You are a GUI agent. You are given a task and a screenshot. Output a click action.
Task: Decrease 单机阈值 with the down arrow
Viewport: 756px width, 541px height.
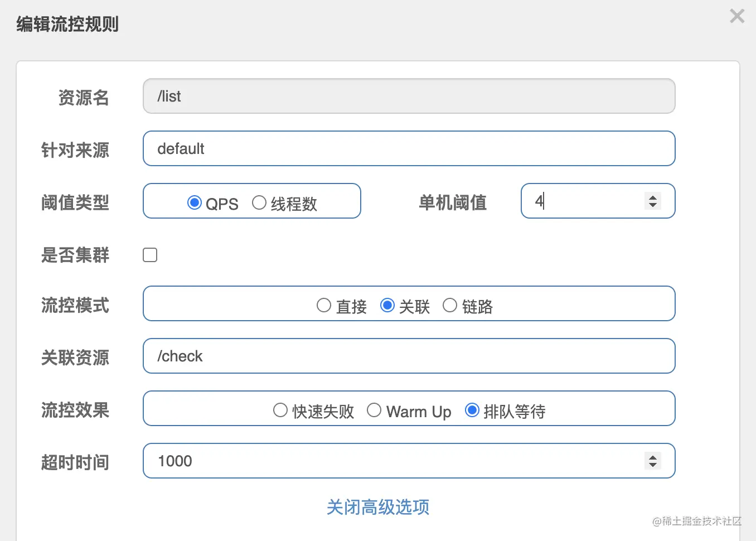click(x=653, y=205)
